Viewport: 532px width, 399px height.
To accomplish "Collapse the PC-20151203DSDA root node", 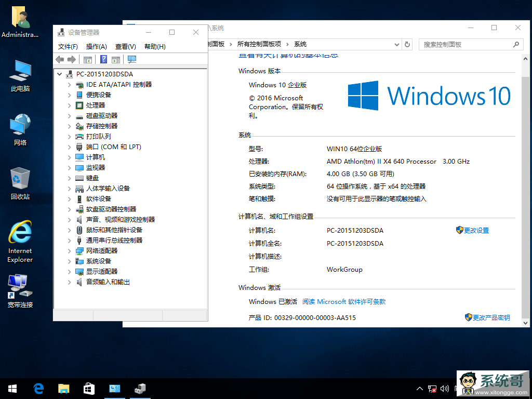I will (60, 74).
